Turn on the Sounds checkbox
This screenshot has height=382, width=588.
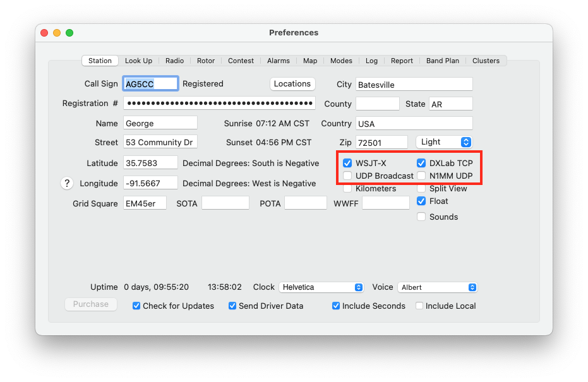pos(421,217)
